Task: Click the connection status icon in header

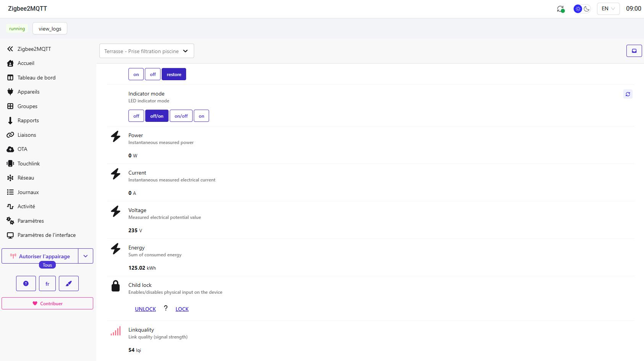Action: point(560,9)
